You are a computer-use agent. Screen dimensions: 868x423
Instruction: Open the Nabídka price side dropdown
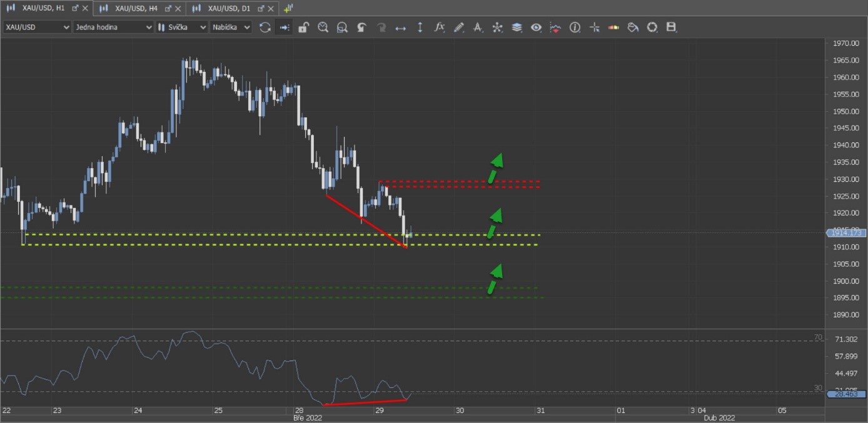[x=231, y=27]
